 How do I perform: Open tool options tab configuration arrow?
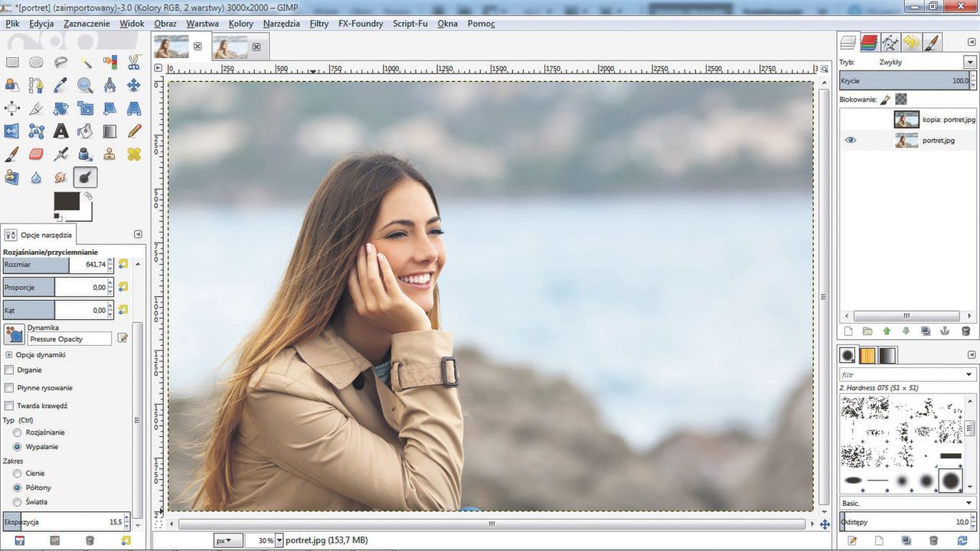pyautogui.click(x=138, y=234)
